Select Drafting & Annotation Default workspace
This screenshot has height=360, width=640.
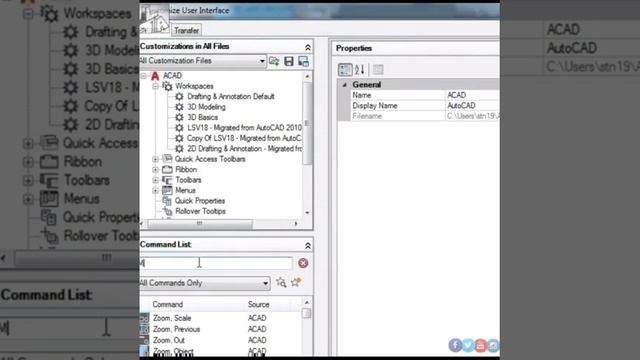231,97
